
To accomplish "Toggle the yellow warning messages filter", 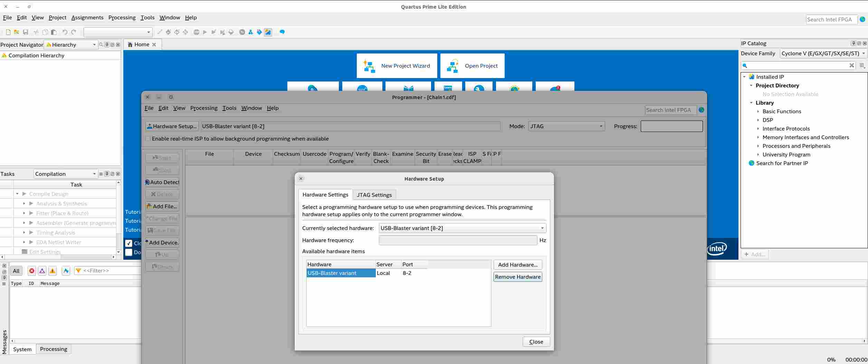I will click(x=53, y=271).
